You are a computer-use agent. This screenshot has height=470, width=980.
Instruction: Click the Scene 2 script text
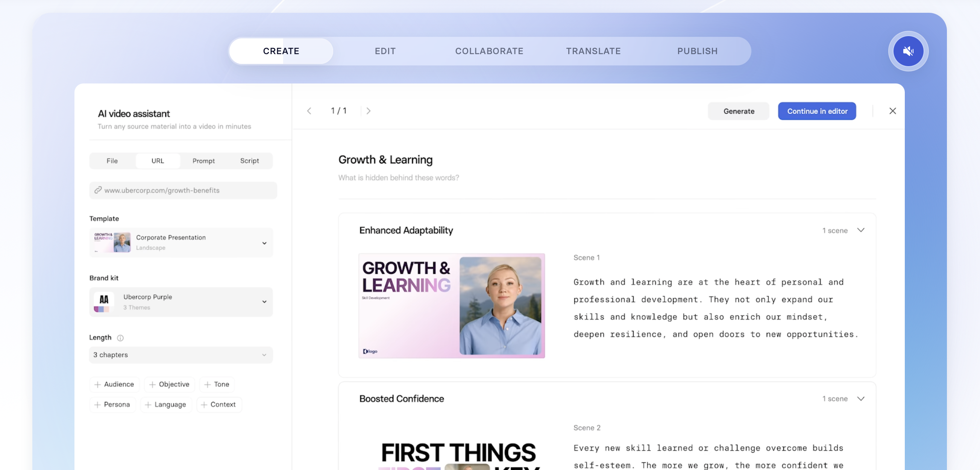pyautogui.click(x=708, y=457)
